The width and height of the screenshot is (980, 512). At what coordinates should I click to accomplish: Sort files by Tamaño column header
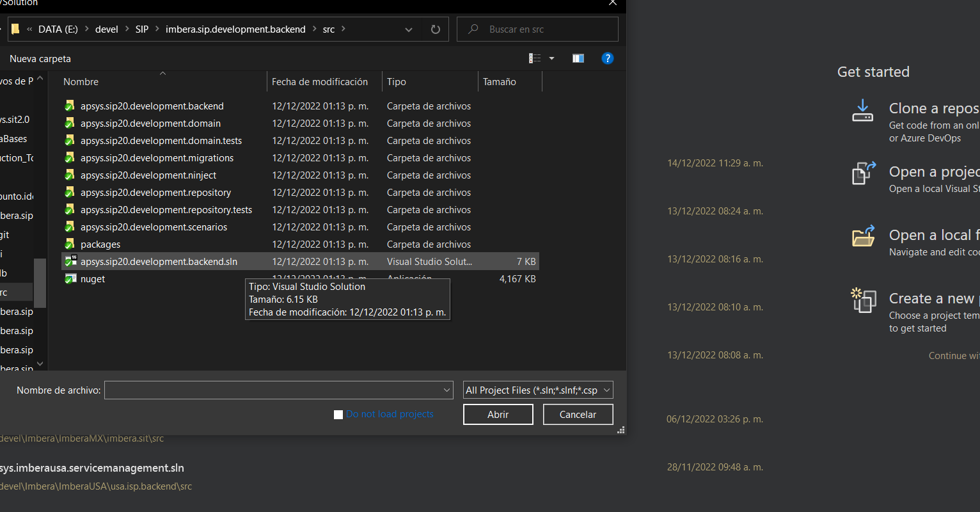[x=500, y=82]
